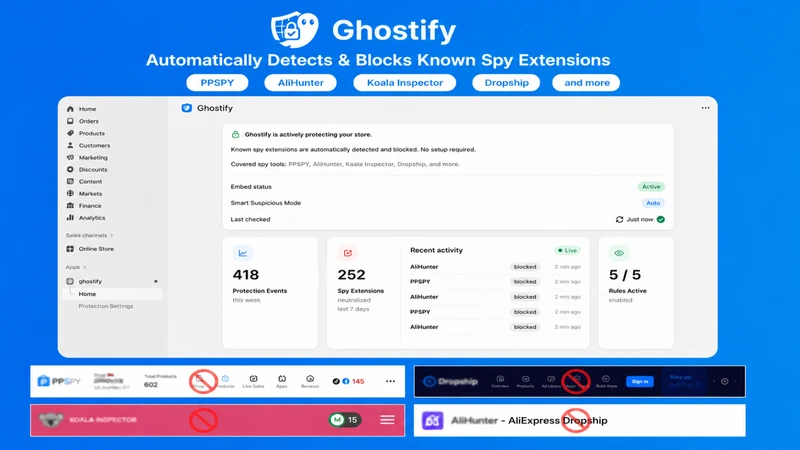Expand the Sales channels chevron
The width and height of the screenshot is (800, 450).
(112, 235)
